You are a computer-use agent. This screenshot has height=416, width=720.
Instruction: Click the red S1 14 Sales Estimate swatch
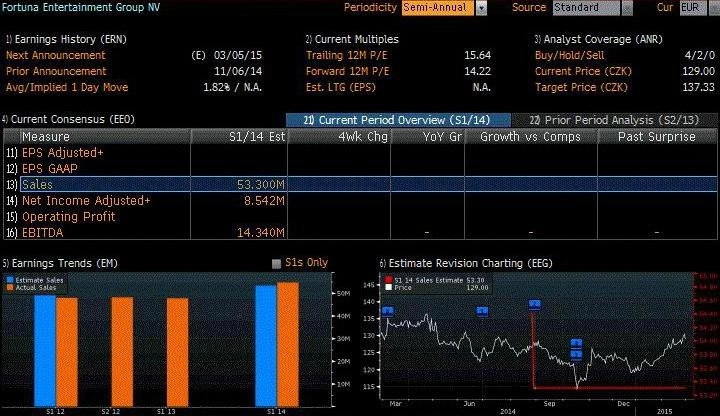(389, 280)
